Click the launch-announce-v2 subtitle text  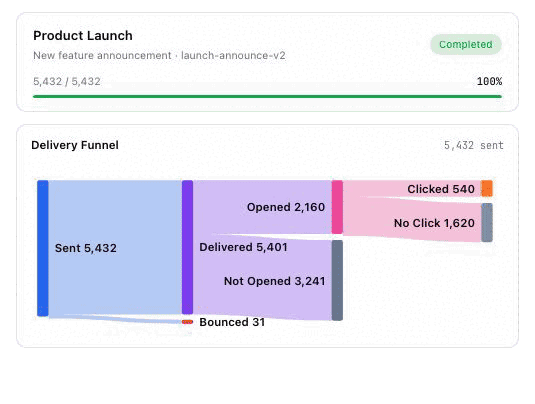coord(233,55)
